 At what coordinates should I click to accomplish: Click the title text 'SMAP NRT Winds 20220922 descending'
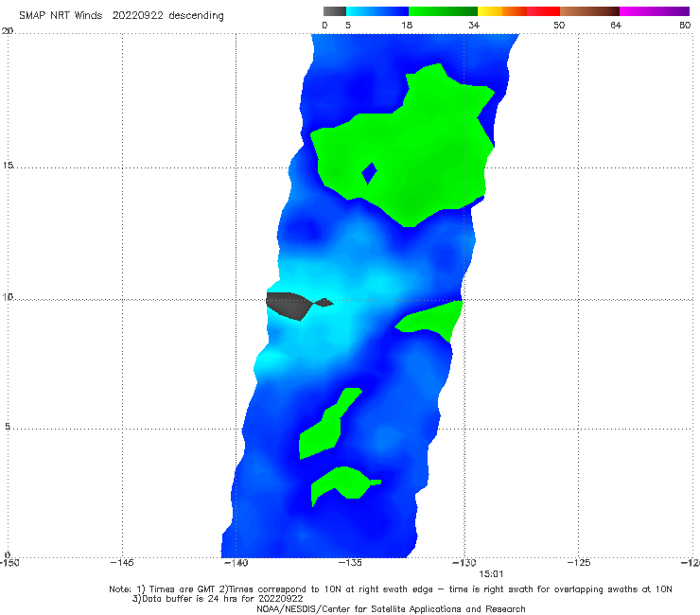point(121,16)
